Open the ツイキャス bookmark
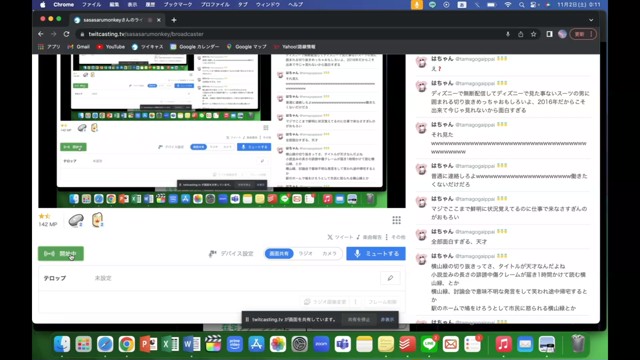The width and height of the screenshot is (640, 360). [148, 47]
